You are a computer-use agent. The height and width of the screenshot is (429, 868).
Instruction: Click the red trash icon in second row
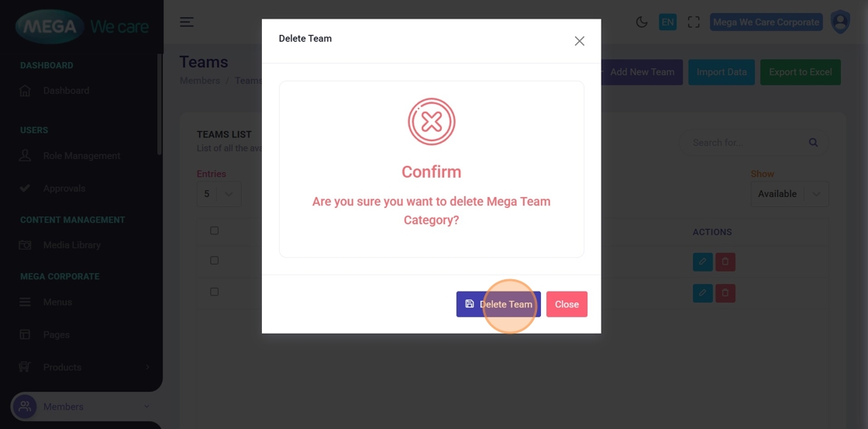[x=725, y=293]
